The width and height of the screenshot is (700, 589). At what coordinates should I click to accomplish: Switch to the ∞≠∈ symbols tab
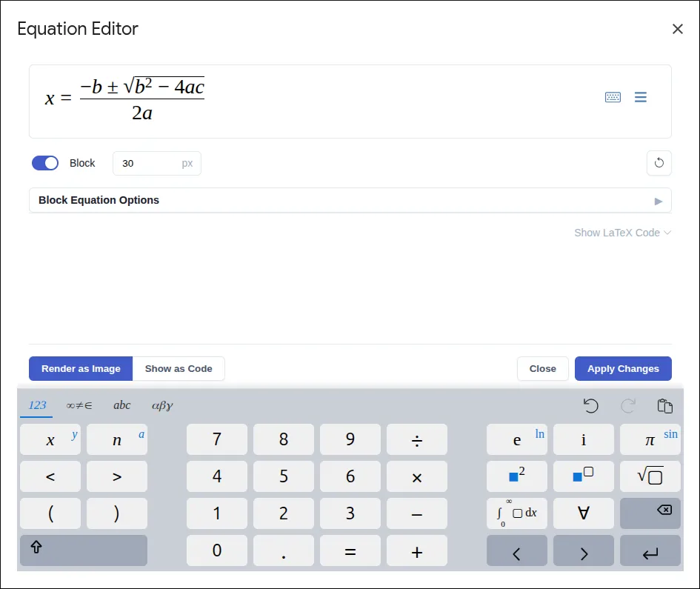click(x=79, y=405)
